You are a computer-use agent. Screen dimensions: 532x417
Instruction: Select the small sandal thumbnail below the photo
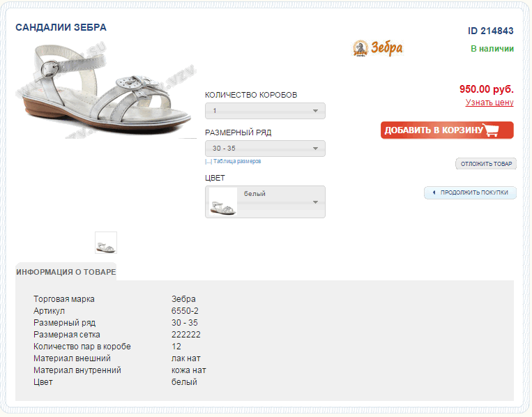click(106, 243)
